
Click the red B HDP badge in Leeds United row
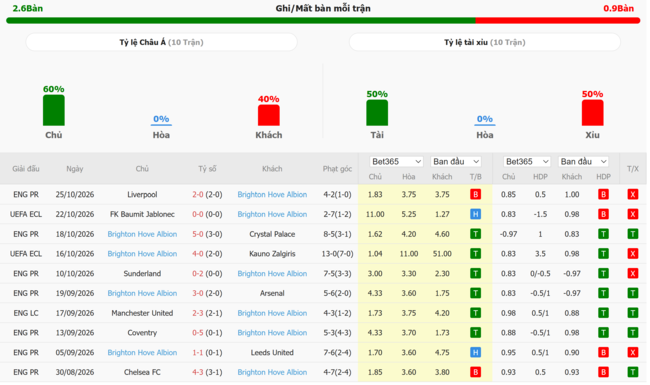(x=603, y=353)
